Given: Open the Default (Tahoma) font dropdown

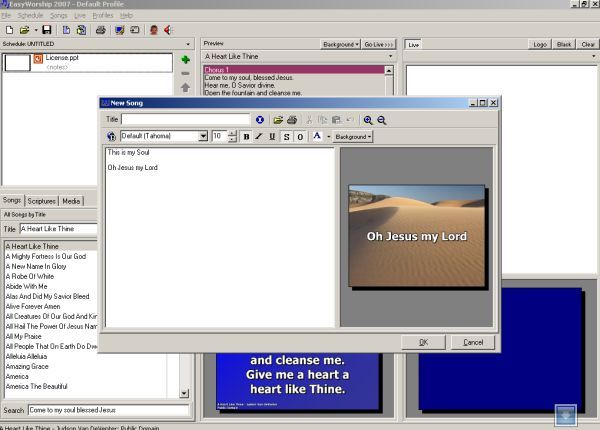Looking at the screenshot, I should 203,136.
